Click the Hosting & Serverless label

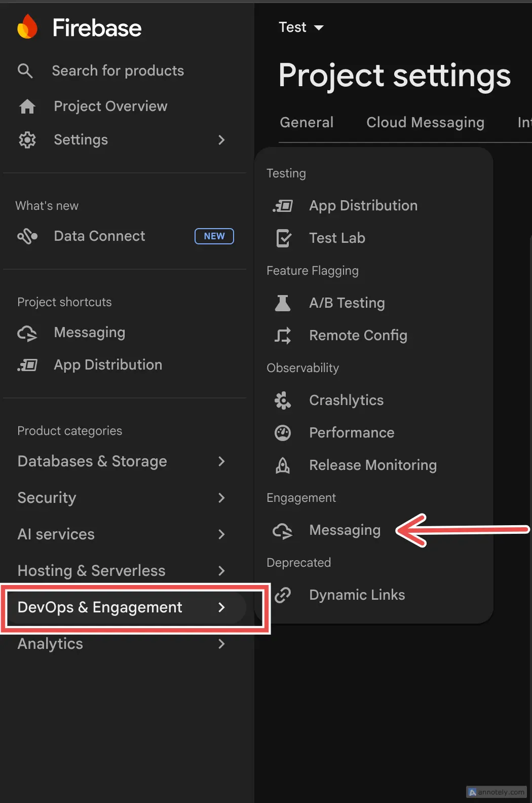(91, 571)
